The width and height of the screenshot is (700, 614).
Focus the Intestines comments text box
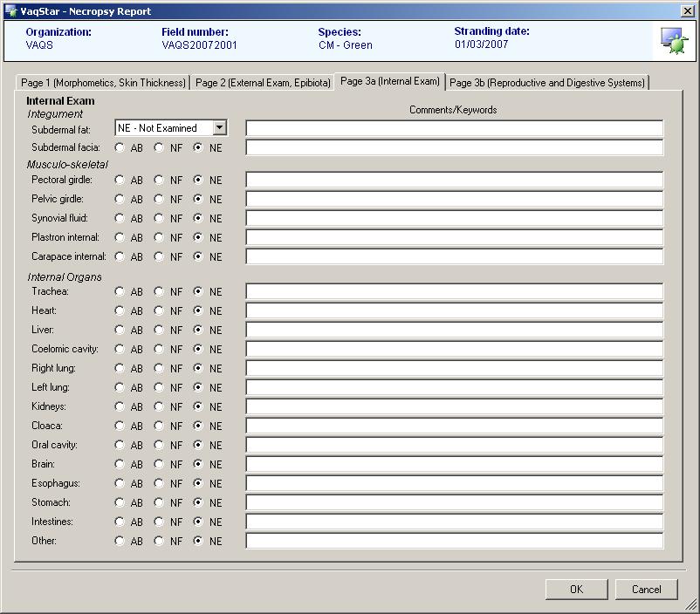pos(454,522)
